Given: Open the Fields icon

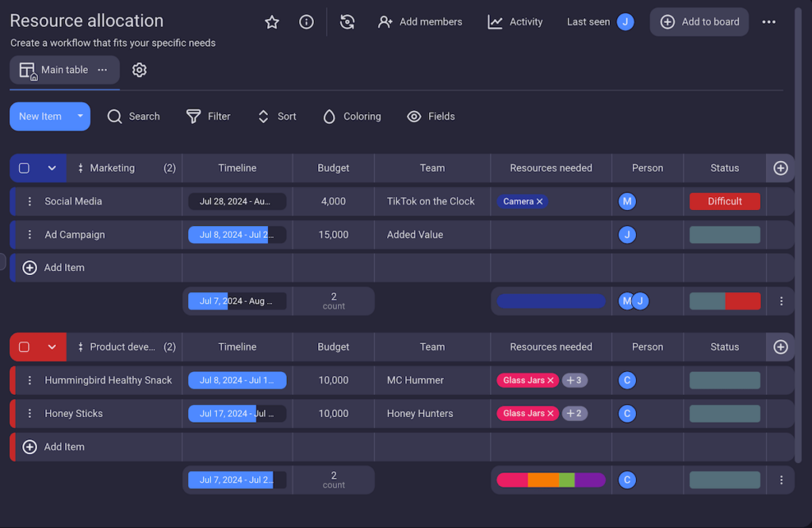Looking at the screenshot, I should click(x=414, y=116).
